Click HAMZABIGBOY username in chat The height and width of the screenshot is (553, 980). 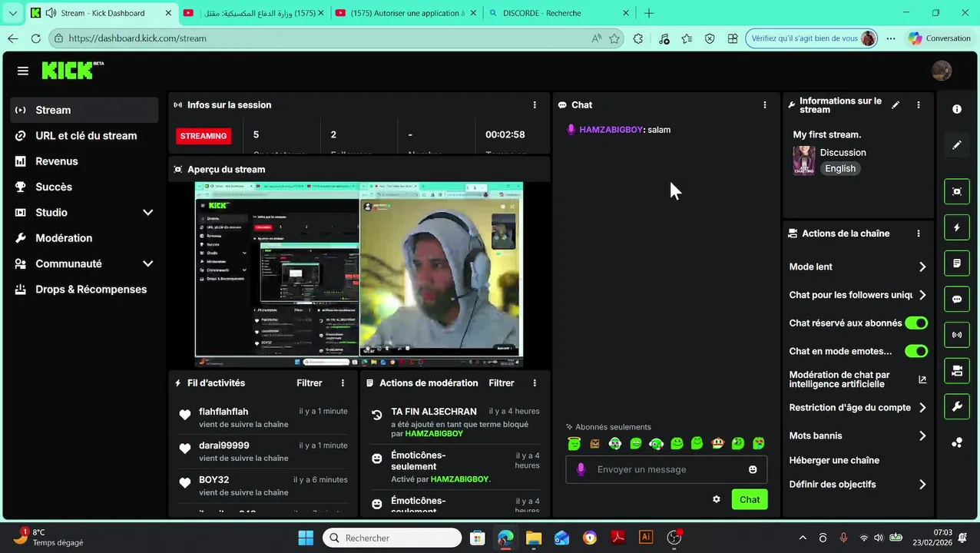pos(611,130)
